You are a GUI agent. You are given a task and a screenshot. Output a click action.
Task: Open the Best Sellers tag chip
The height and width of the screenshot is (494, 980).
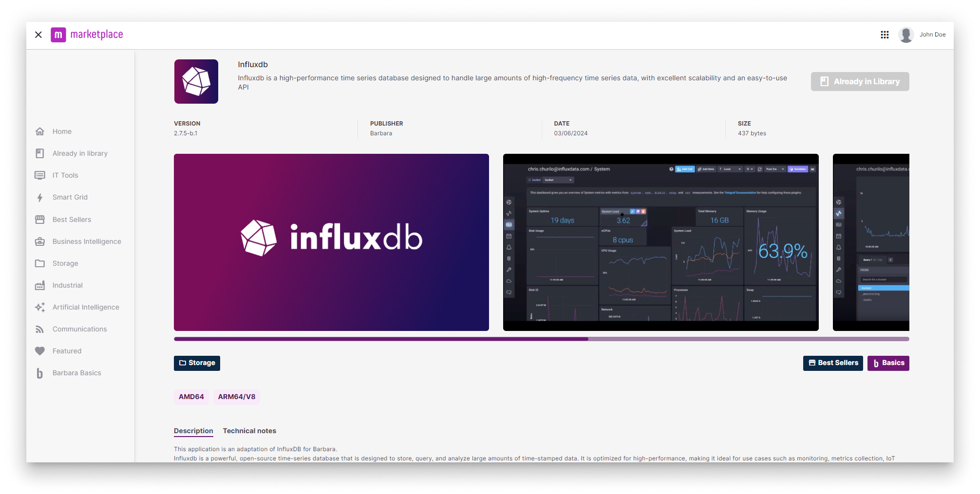833,363
